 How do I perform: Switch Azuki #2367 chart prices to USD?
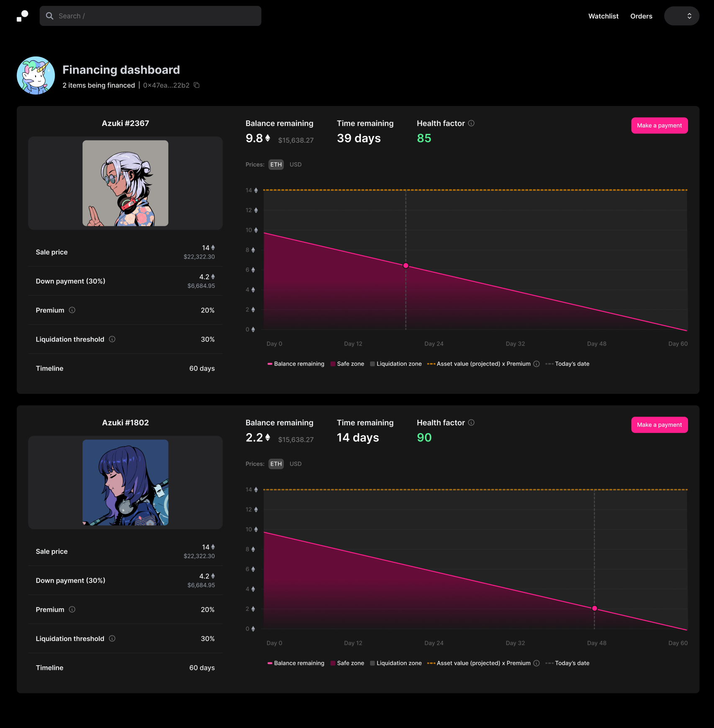coord(295,164)
